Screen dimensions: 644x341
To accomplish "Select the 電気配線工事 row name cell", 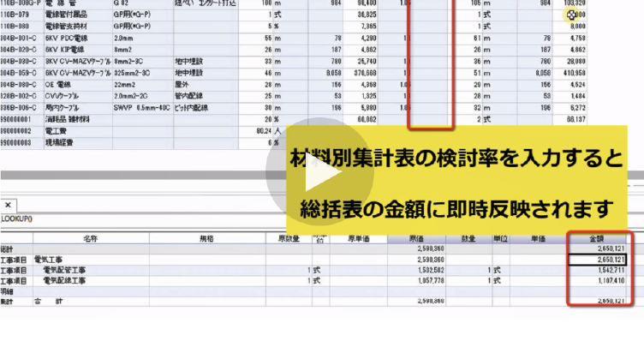I will point(91,281).
